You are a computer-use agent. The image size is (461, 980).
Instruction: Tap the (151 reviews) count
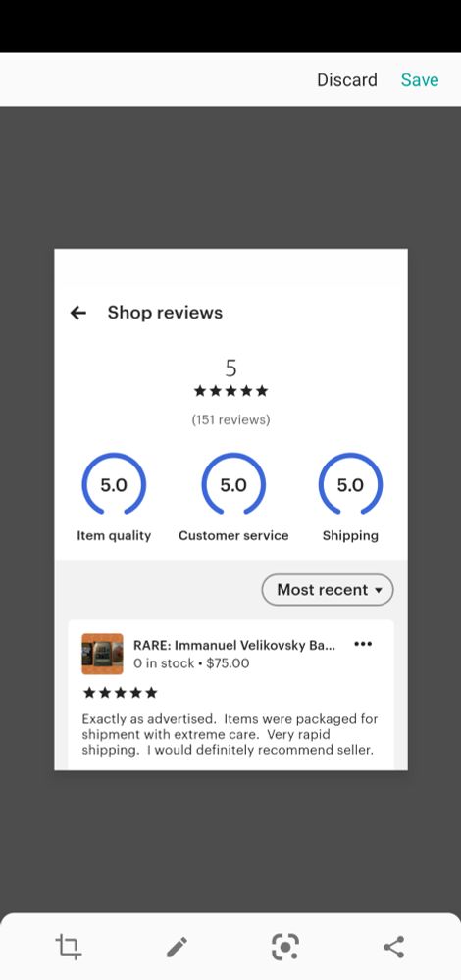pos(230,420)
